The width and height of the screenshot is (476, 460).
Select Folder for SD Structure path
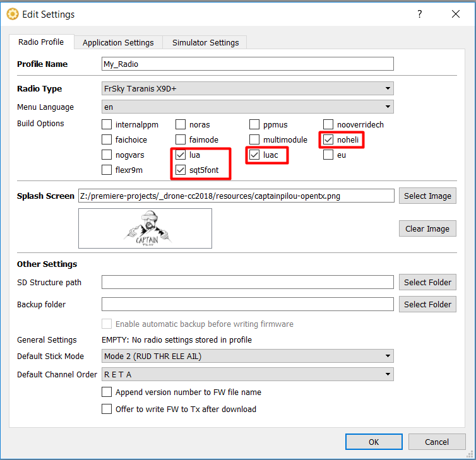(x=427, y=282)
